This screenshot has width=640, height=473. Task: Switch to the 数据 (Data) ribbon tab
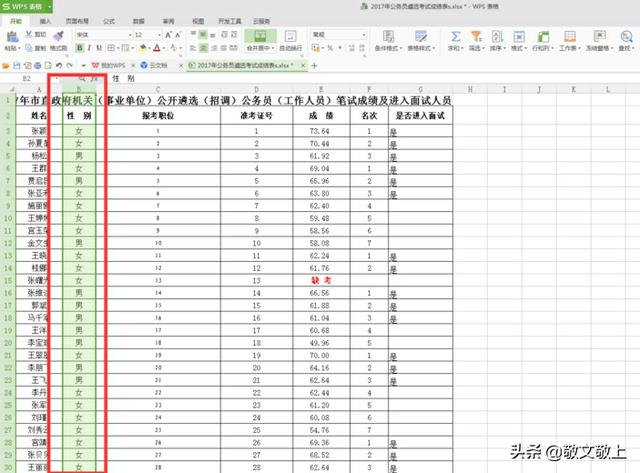tap(139, 21)
